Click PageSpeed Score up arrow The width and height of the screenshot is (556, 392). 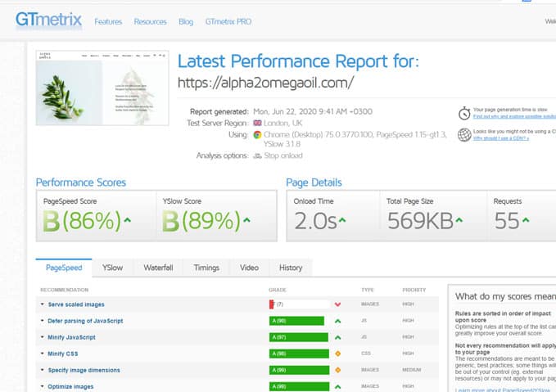click(x=128, y=220)
